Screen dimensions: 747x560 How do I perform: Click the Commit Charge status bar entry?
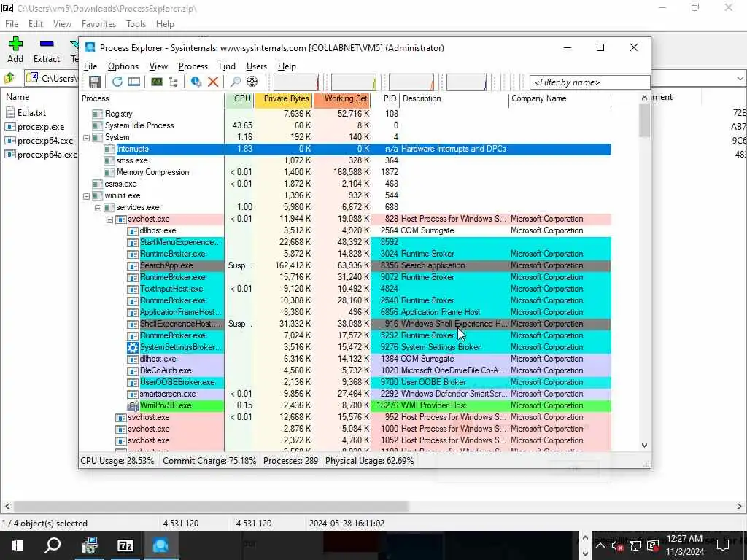point(209,461)
